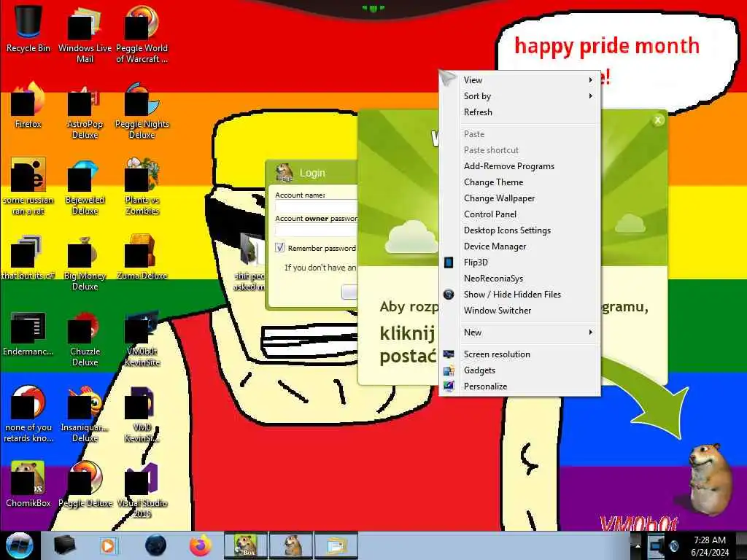Open Firefox from the taskbar

[x=201, y=545]
